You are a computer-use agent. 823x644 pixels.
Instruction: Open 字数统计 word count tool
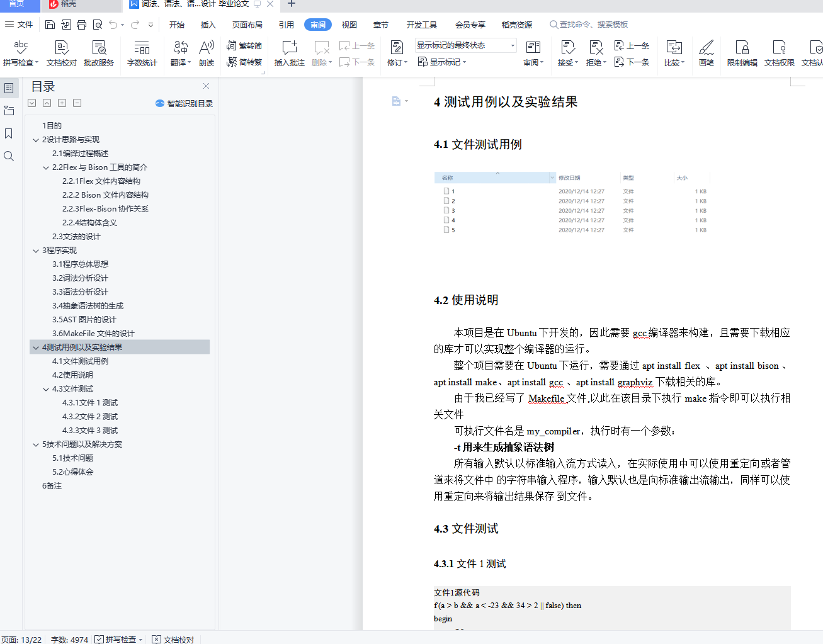pyautogui.click(x=142, y=54)
